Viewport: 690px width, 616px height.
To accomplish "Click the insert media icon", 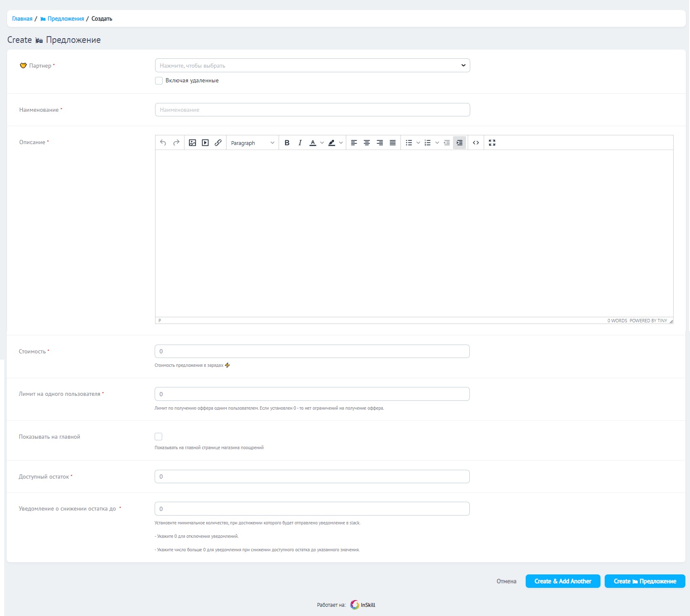I will 205,143.
